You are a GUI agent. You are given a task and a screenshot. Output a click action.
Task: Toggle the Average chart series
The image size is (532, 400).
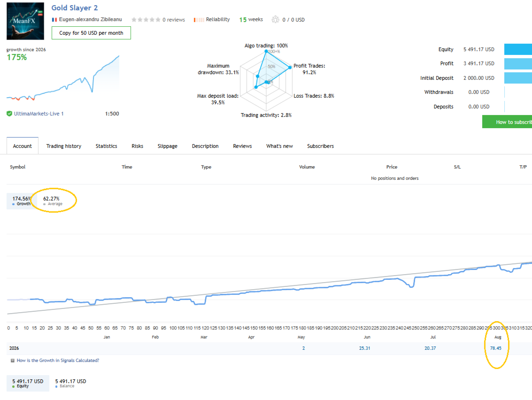tap(53, 201)
